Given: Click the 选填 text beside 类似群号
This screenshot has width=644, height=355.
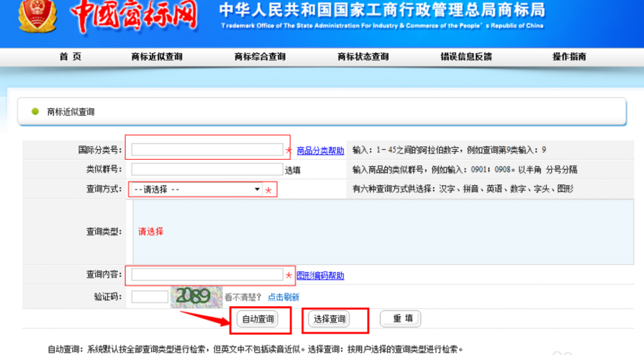Looking at the screenshot, I should 293,170.
